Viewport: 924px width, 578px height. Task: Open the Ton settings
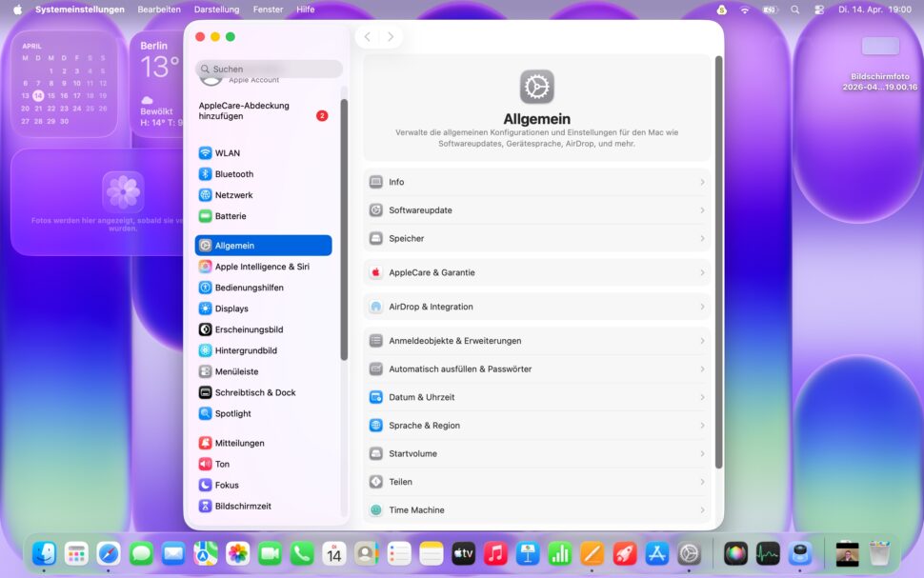coord(221,464)
